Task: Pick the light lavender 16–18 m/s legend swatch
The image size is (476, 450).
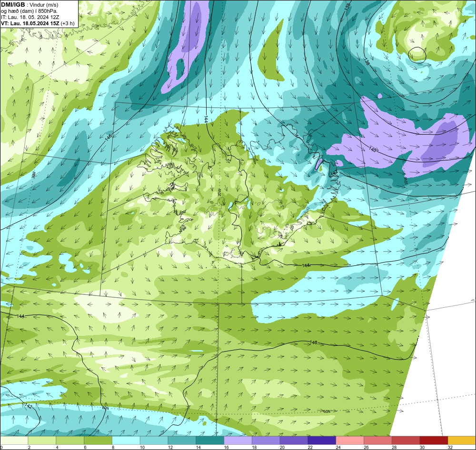Action: coord(238,440)
